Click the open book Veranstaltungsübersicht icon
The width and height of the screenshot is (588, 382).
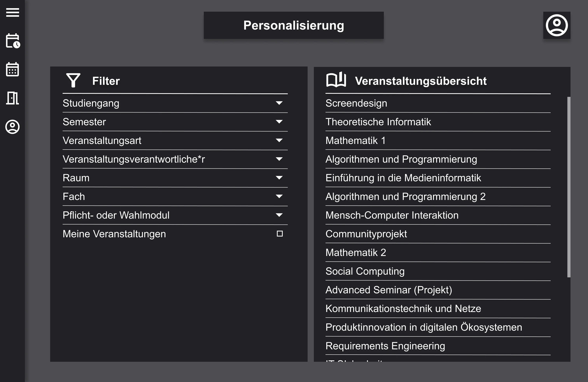336,80
